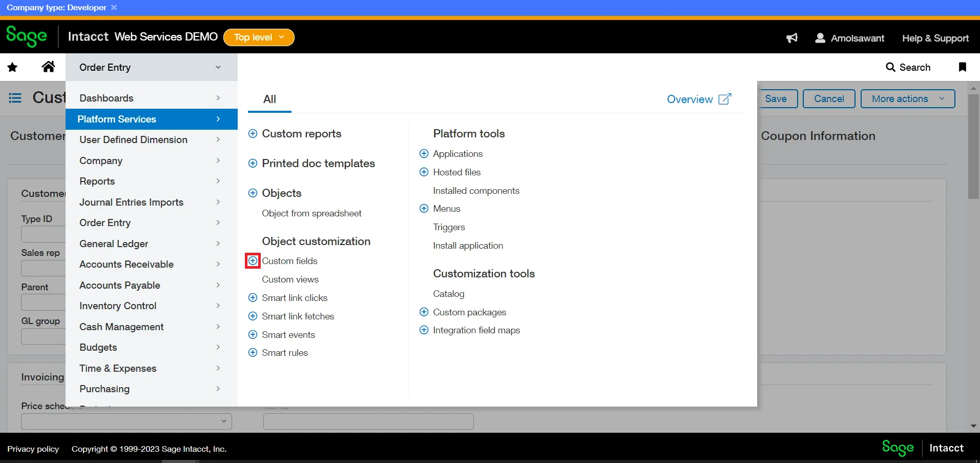The width and height of the screenshot is (980, 463).
Task: Switch to the All tab
Action: tap(269, 99)
